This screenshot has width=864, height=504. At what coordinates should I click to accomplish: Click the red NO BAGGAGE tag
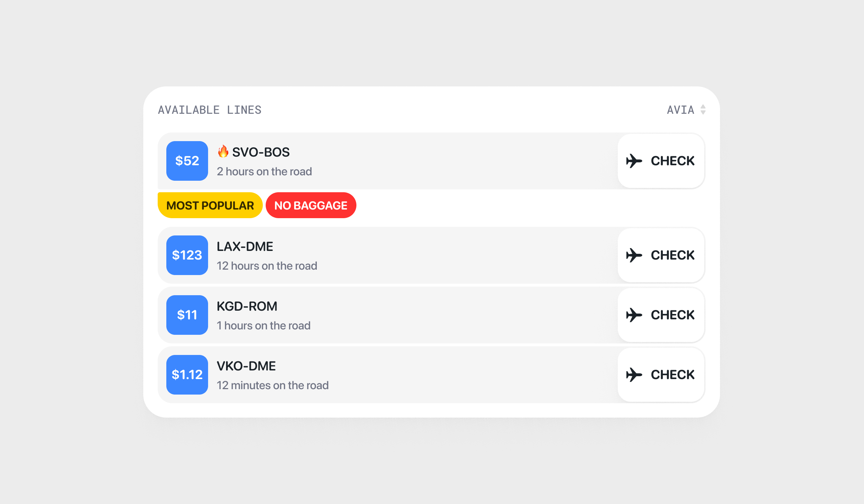point(311,206)
